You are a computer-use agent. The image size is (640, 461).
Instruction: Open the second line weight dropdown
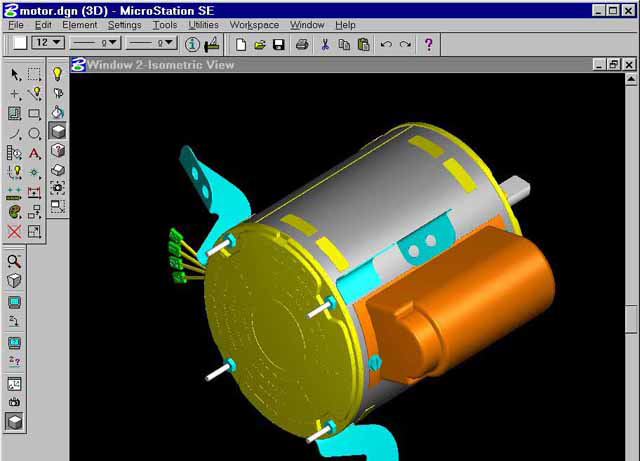tap(151, 42)
